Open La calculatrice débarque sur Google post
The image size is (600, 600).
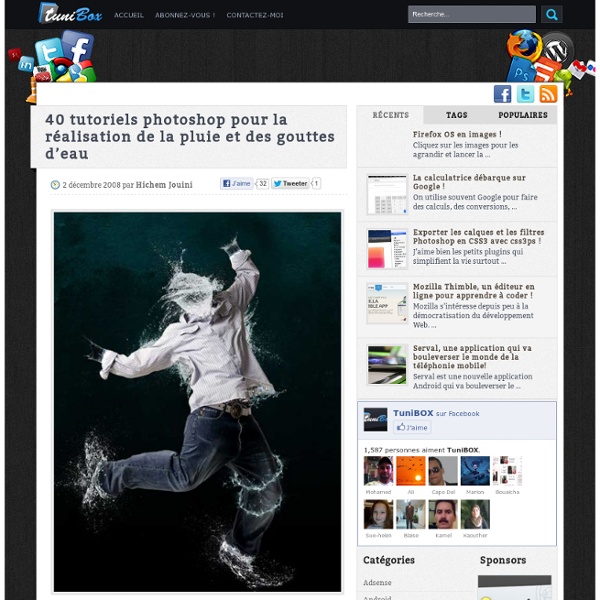click(469, 182)
